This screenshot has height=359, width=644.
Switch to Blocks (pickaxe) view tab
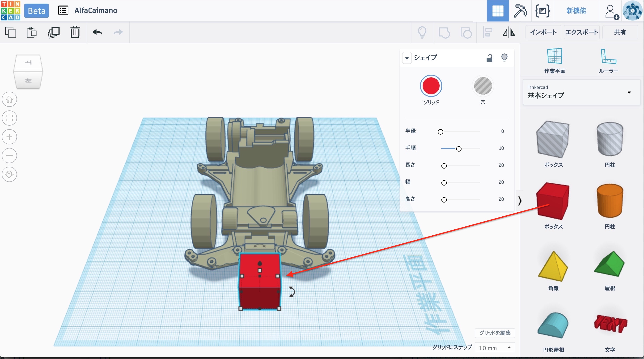520,11
